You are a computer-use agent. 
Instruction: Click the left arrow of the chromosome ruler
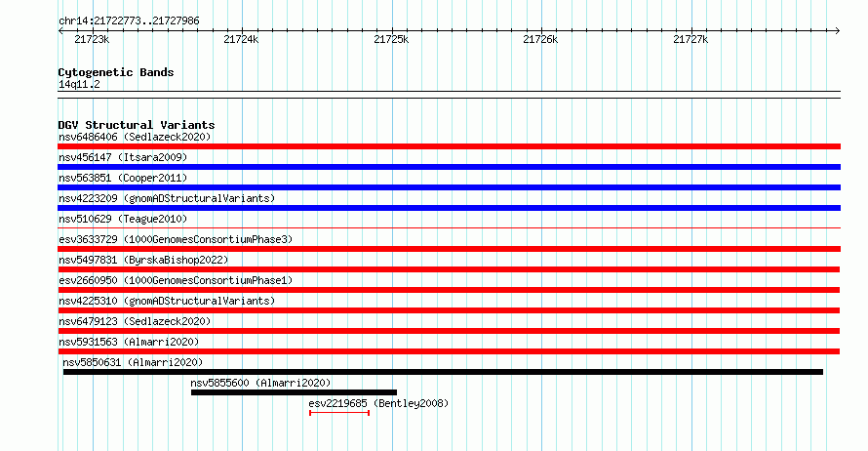click(60, 31)
